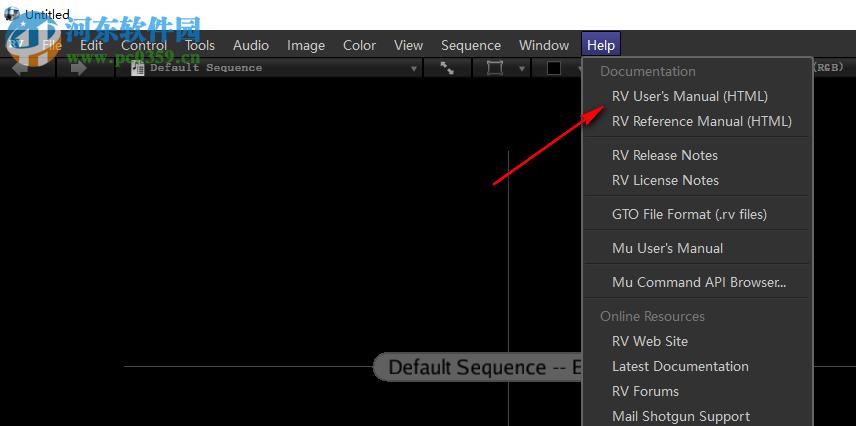
Task: Click the frame image icon
Action: point(494,68)
